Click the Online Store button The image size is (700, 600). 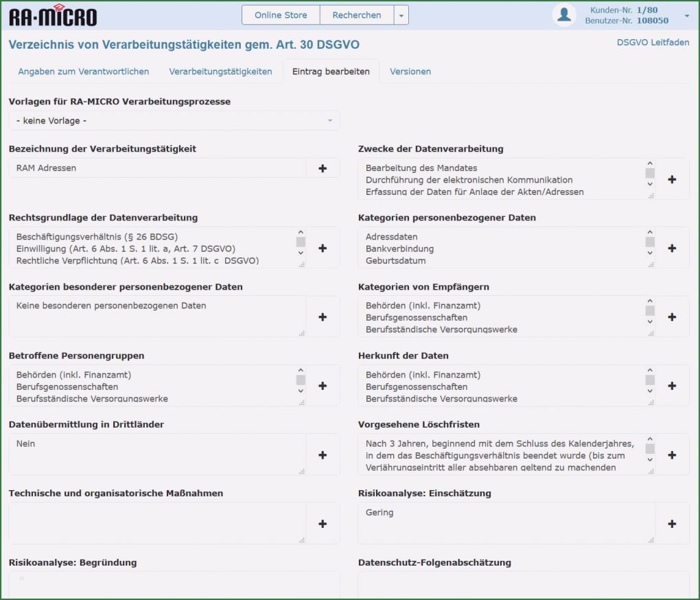[x=280, y=14]
